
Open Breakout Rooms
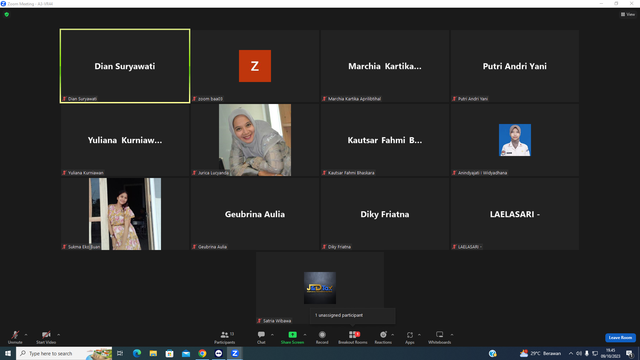(x=353, y=337)
